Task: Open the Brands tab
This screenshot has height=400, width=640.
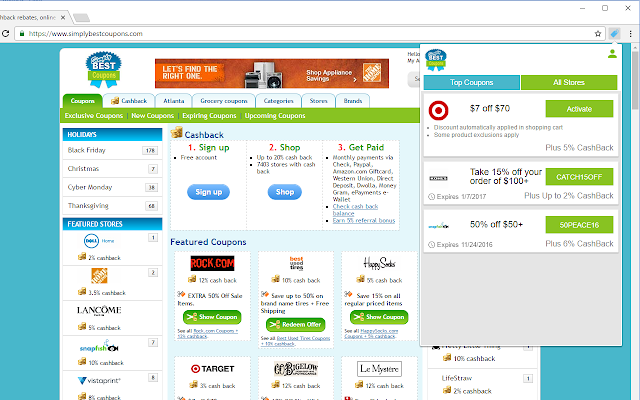Action: (x=353, y=101)
